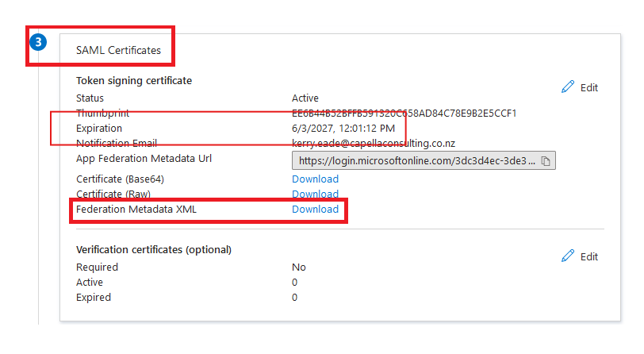
Task: Click the SAML Certificates heading
Action: click(118, 50)
